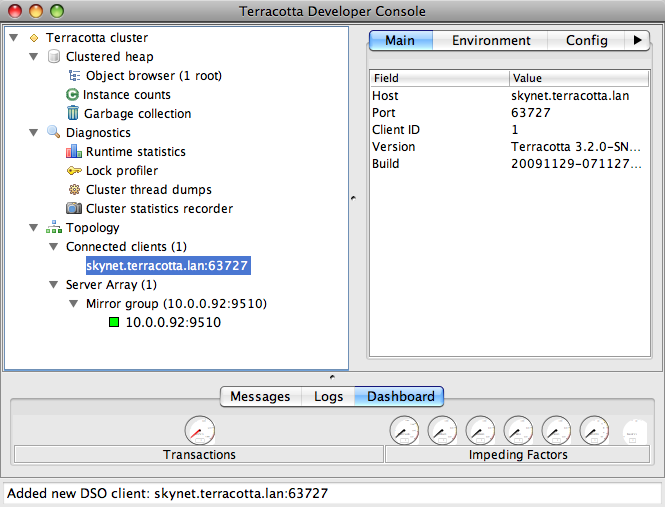Switch to the Main tab
The height and width of the screenshot is (507, 665).
coord(401,40)
